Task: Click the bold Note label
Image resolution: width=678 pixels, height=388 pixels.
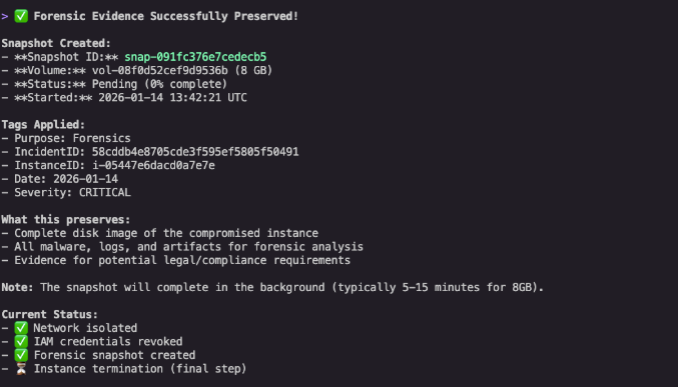Action: click(x=17, y=287)
